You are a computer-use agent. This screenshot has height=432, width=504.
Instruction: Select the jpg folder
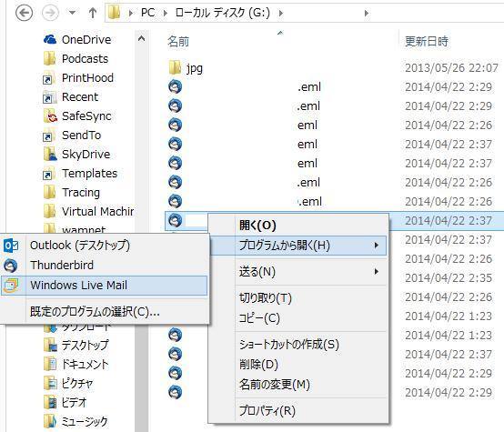[x=195, y=68]
